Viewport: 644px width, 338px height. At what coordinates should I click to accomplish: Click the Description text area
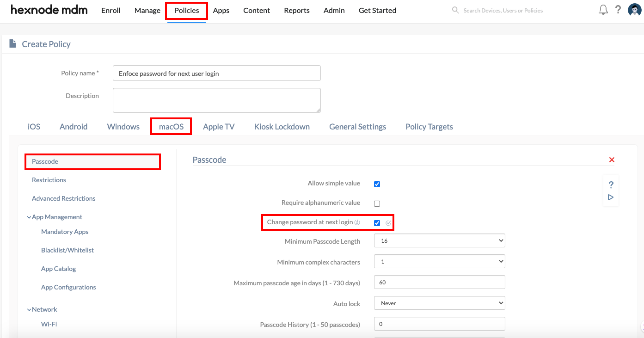point(217,100)
